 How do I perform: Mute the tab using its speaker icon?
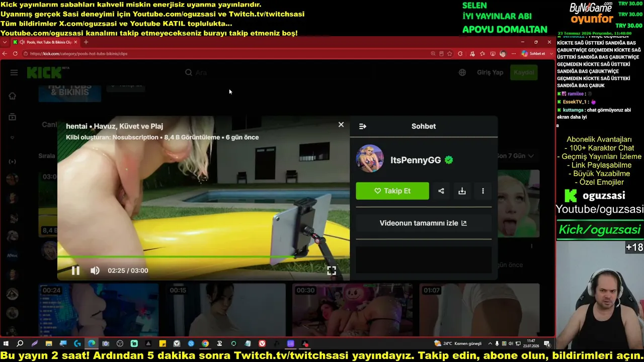click(22, 42)
